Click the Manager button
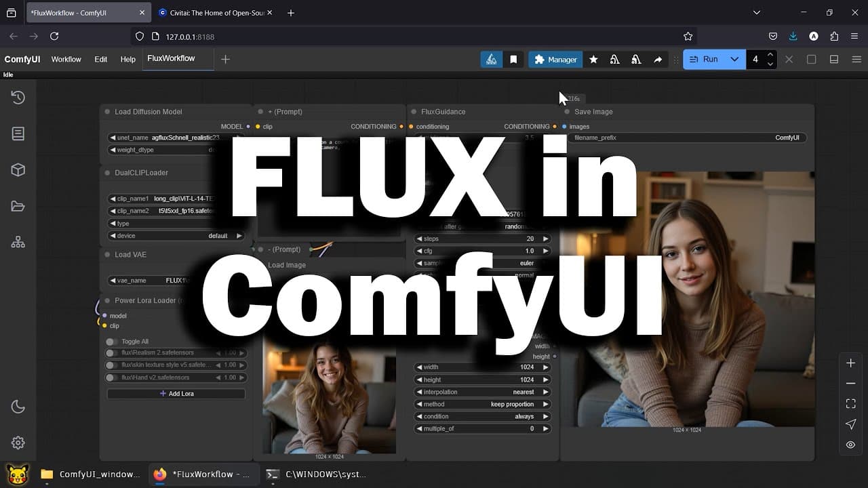Viewport: 868px width, 488px height. (555, 60)
